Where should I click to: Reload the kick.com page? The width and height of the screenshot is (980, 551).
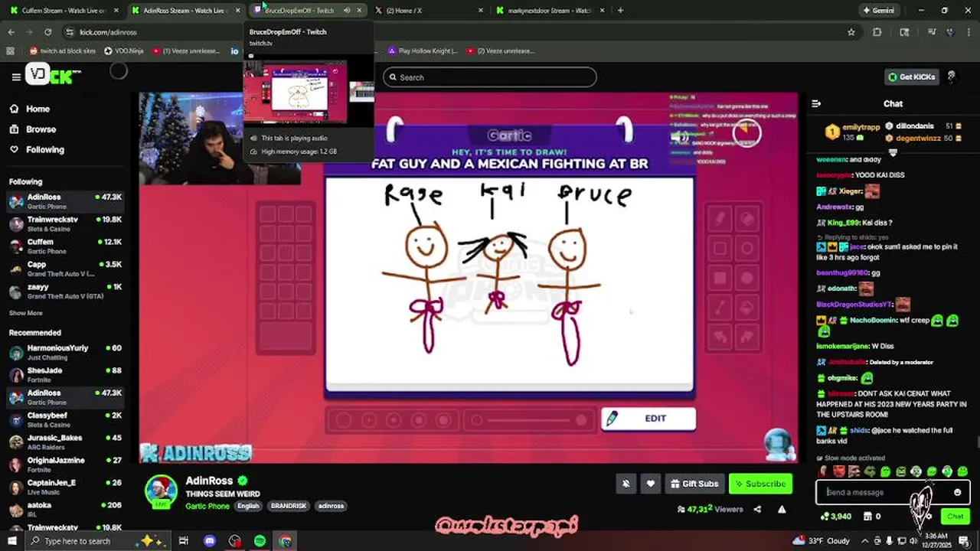(47, 32)
